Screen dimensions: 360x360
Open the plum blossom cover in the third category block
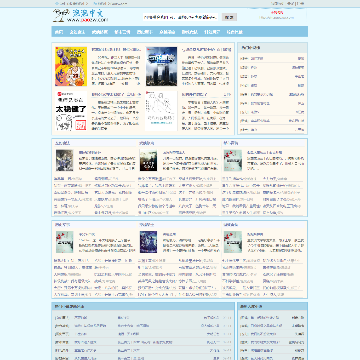tap(233, 160)
